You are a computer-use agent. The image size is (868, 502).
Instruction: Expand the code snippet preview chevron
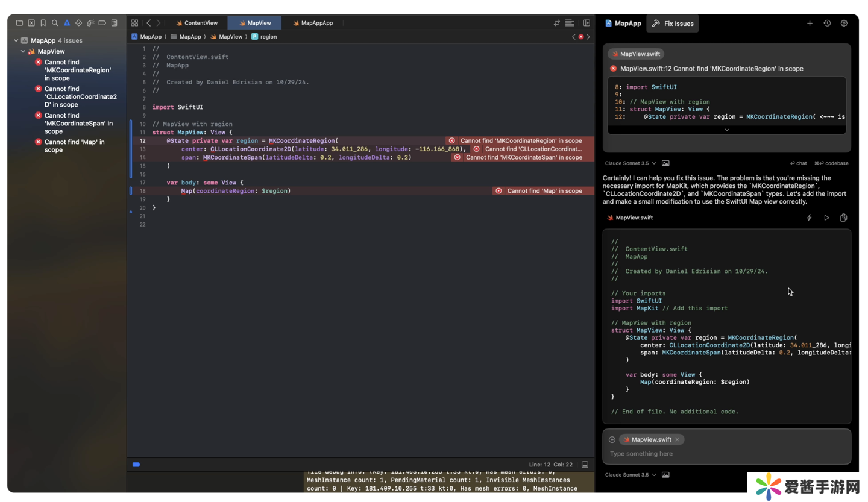pos(726,130)
